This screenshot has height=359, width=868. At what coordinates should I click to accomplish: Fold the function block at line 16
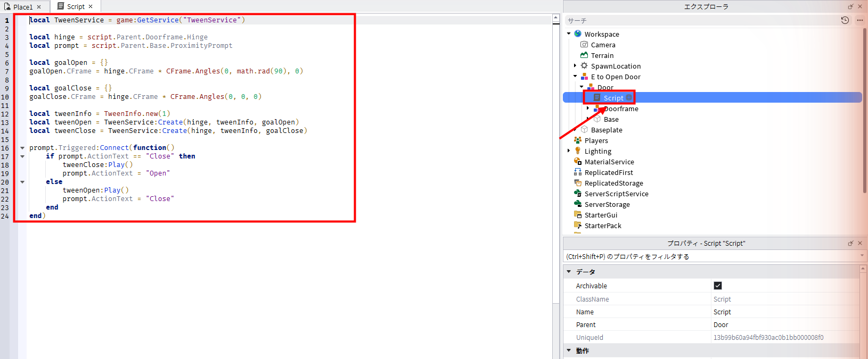coord(22,148)
